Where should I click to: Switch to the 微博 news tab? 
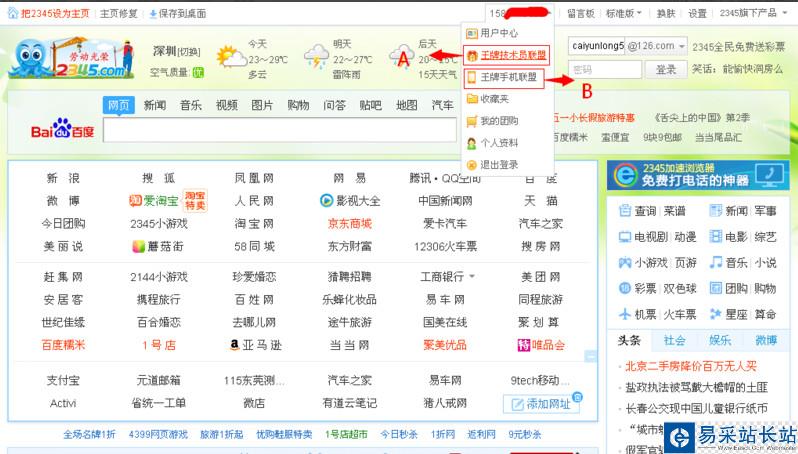pos(765,340)
